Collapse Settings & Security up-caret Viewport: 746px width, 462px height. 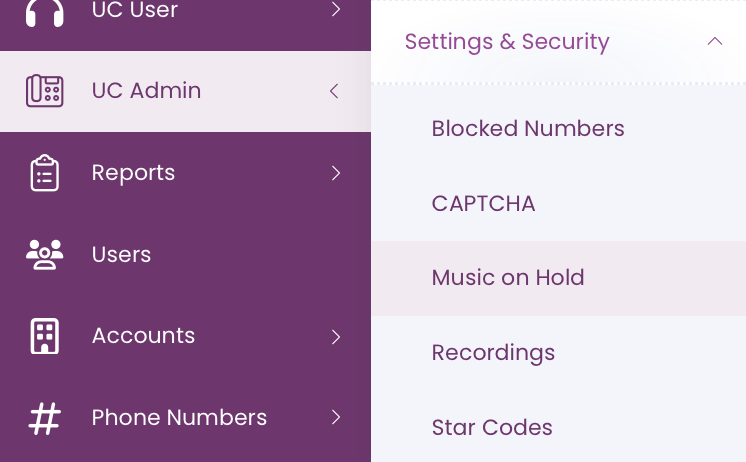(715, 41)
